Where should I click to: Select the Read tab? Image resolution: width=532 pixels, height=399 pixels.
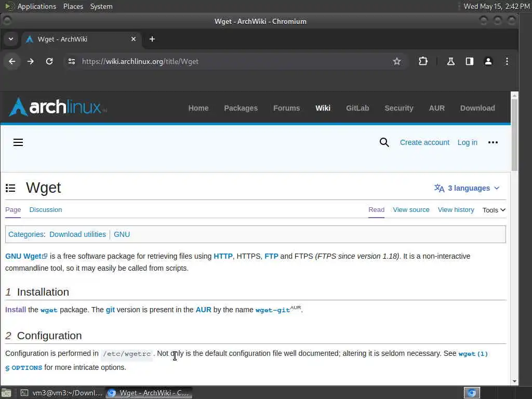tap(376, 210)
